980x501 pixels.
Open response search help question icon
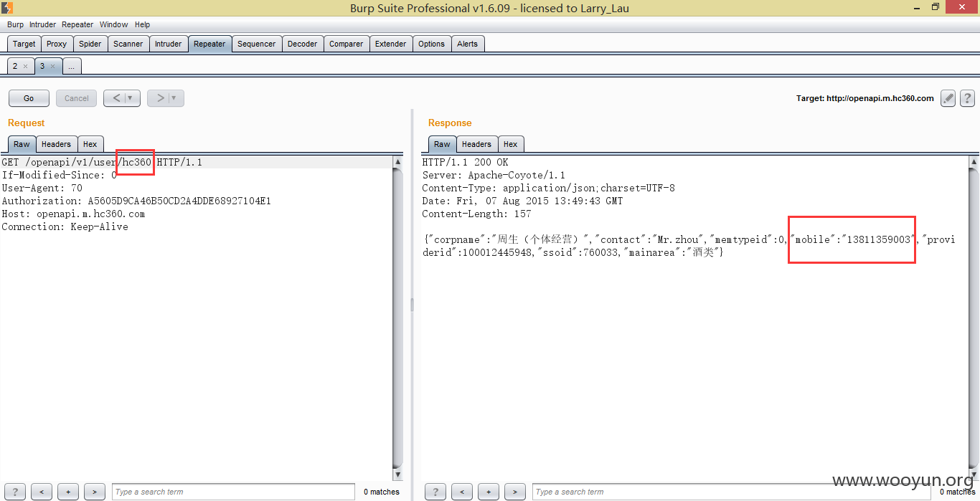pos(435,492)
